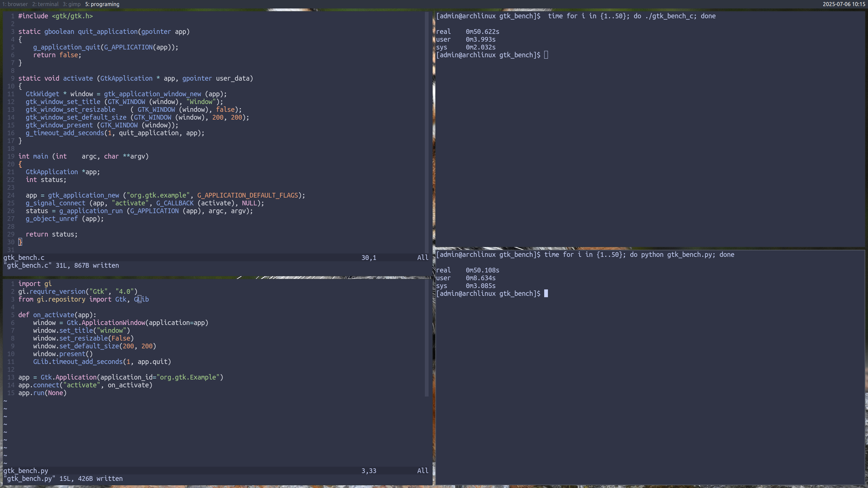Click the vertical scrollbar of the gtk_bench.c editor

click(427, 132)
